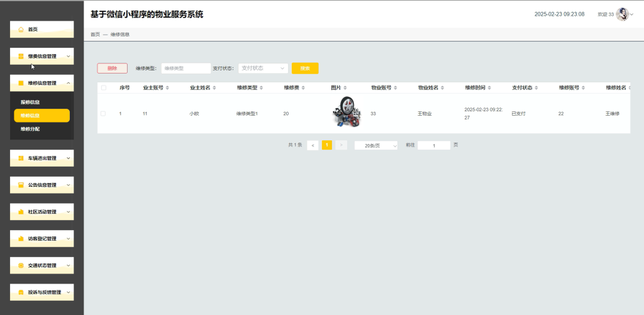Expand 投诉与反馈管理 chevron

click(68, 292)
